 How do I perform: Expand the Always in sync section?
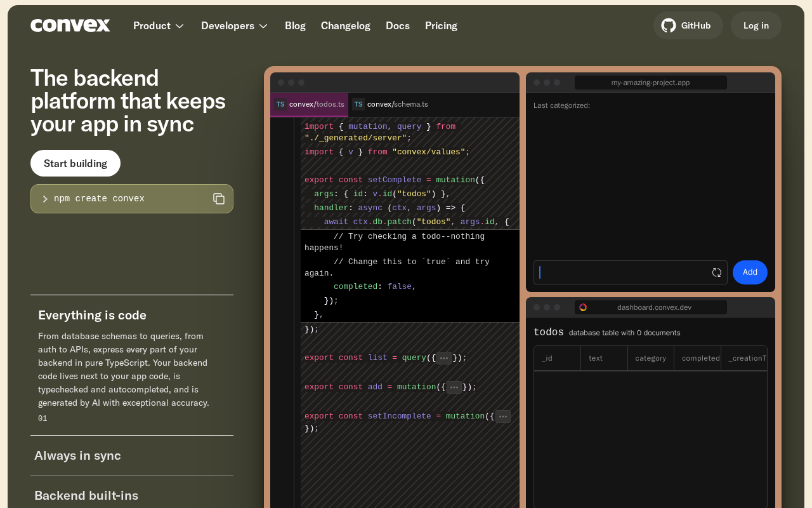77,455
